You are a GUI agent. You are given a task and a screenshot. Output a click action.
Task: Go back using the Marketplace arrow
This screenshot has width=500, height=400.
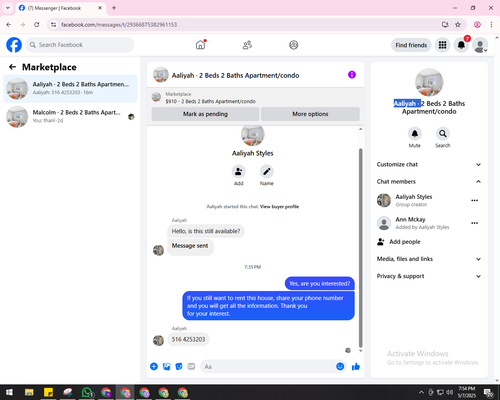tap(12, 67)
